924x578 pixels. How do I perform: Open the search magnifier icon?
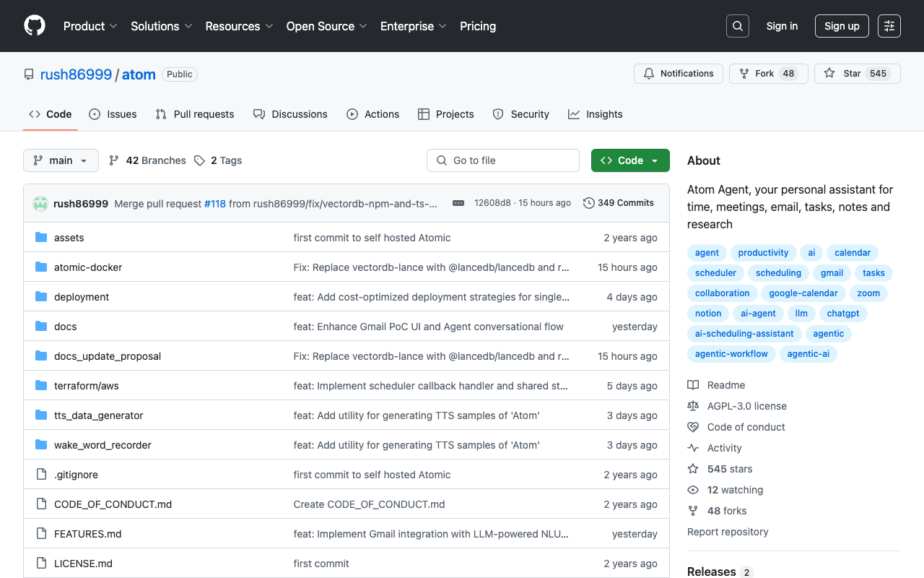coord(737,26)
